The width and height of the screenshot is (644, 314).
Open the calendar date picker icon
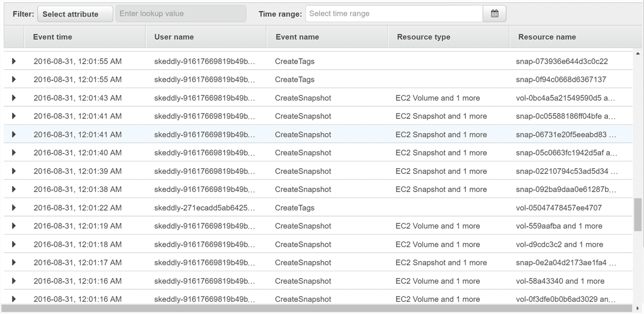(494, 14)
